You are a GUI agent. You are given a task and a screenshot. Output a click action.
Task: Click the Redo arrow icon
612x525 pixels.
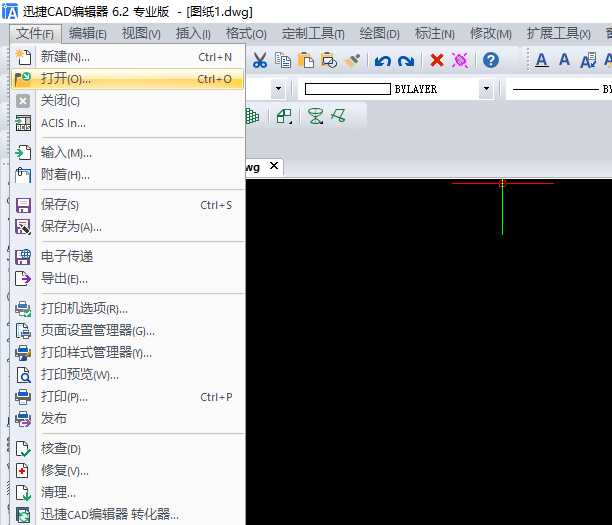click(x=406, y=61)
